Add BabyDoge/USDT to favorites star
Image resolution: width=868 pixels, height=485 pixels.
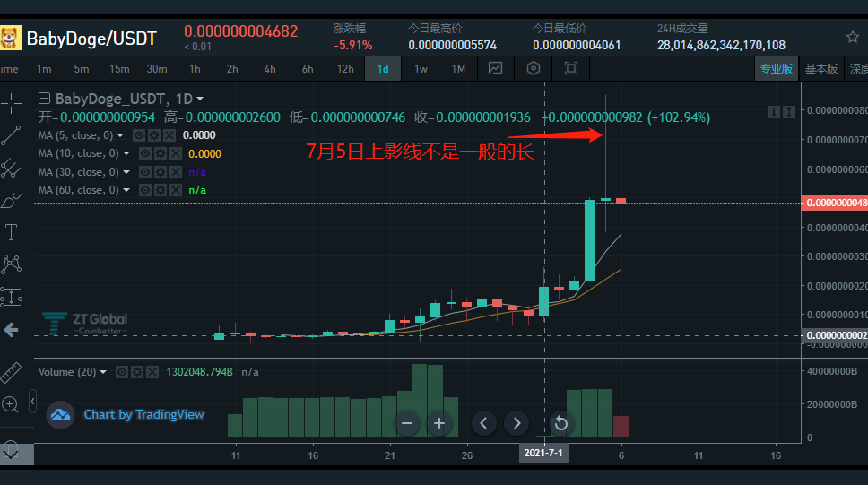pyautogui.click(x=853, y=37)
